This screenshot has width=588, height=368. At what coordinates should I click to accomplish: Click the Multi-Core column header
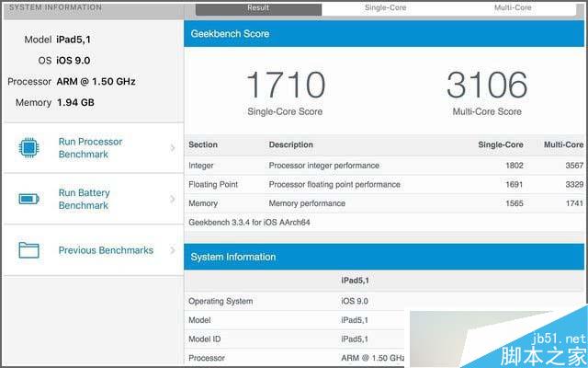[x=563, y=145]
